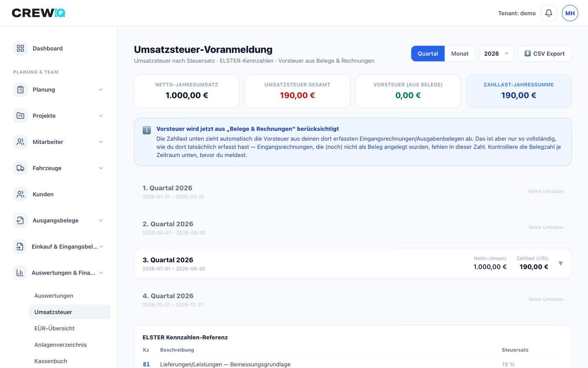
Task: Click the Tenant: demo label
Action: 517,13
